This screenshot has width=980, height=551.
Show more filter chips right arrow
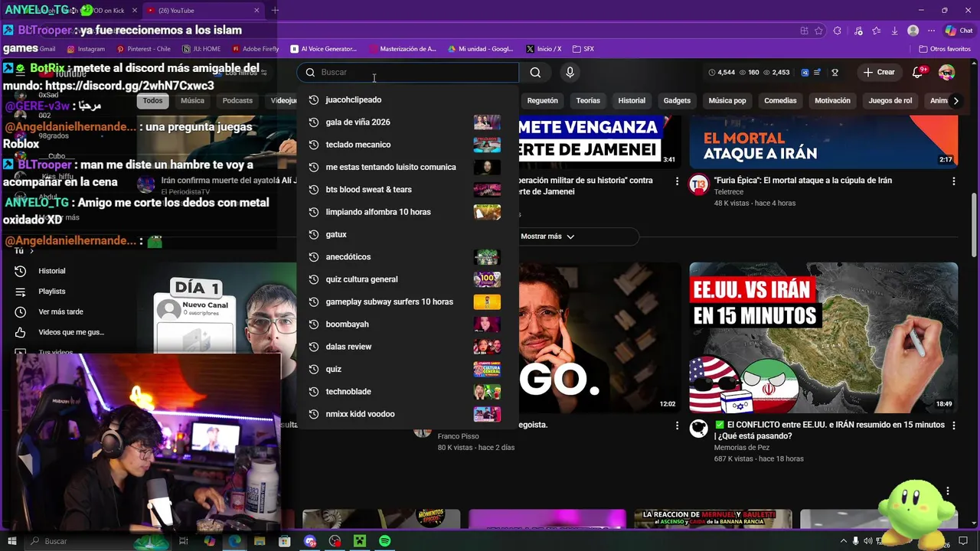955,100
